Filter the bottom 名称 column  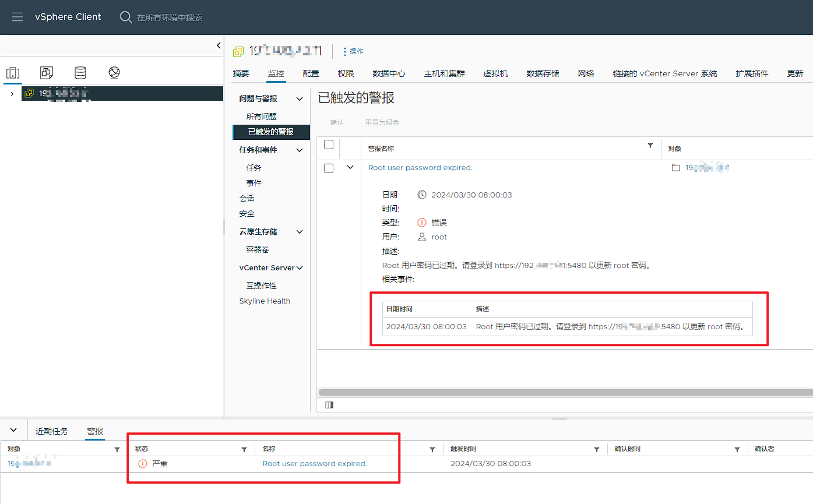click(432, 449)
